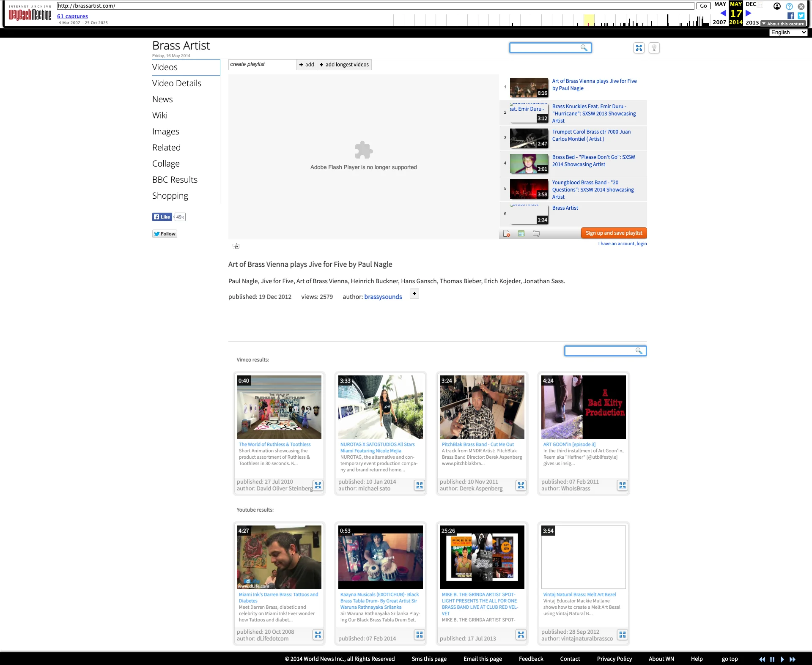Click the Wayback Machine logo
Image resolution: width=812 pixels, height=665 pixels.
tap(30, 13)
